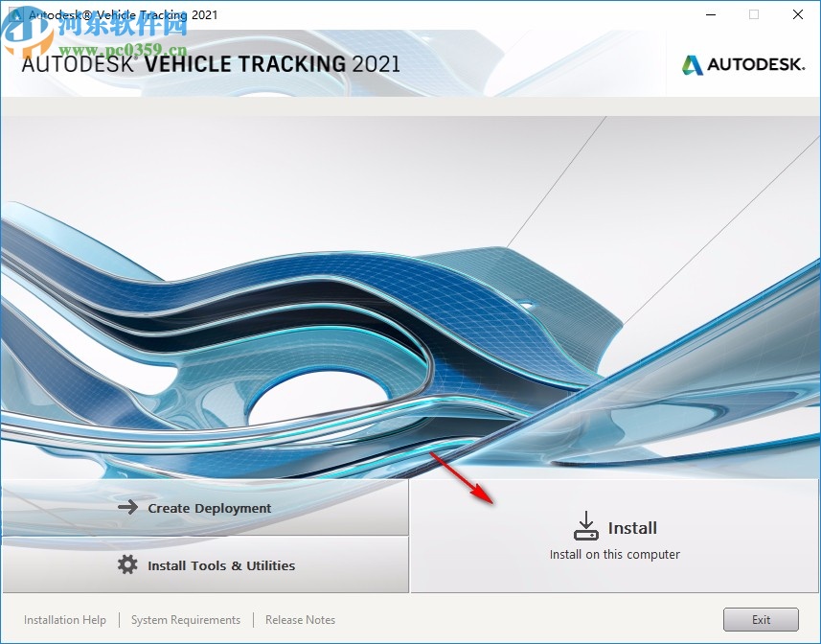Viewport: 821px width, 644px height.
Task: Click the Autodesk triangle logo
Action: click(690, 64)
